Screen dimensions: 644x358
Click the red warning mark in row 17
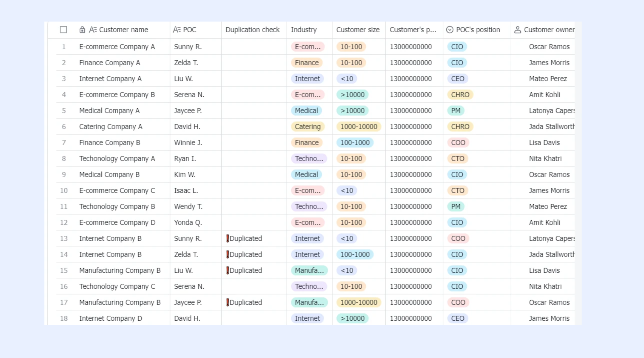pyautogui.click(x=227, y=302)
